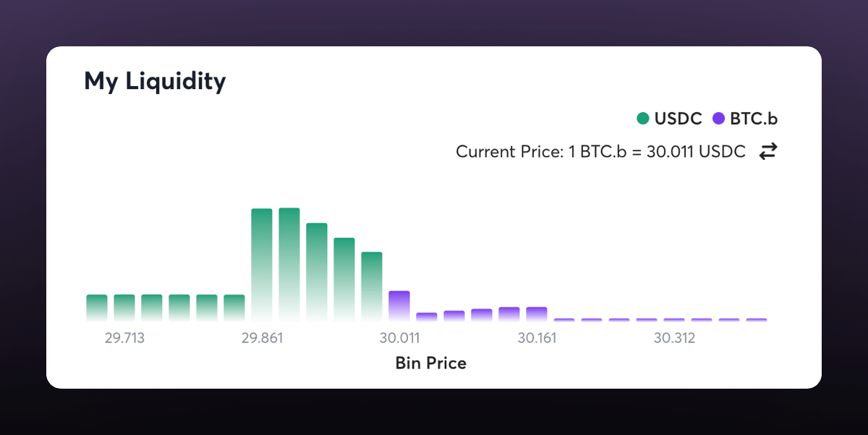868x435 pixels.
Task: Click the 30.161 bin price axis label
Action: click(x=537, y=338)
